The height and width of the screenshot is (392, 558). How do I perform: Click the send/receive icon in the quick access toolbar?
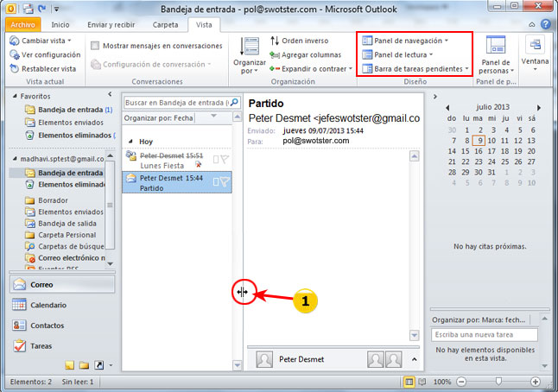pyautogui.click(x=29, y=8)
